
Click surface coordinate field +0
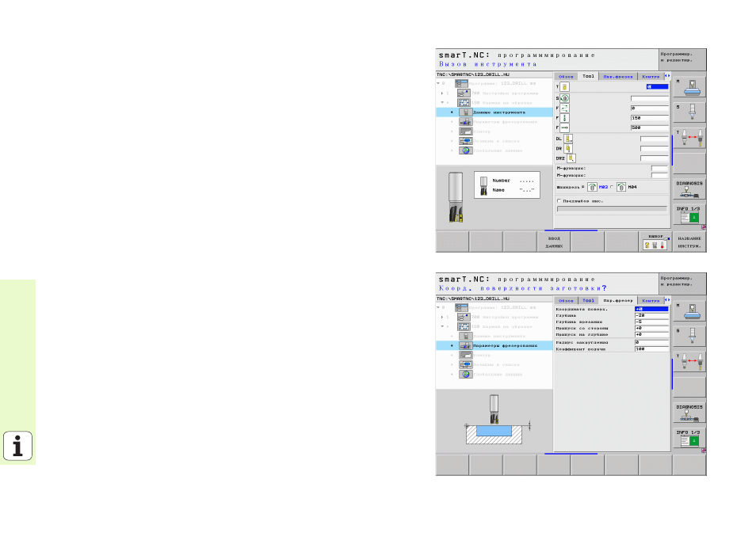652,309
